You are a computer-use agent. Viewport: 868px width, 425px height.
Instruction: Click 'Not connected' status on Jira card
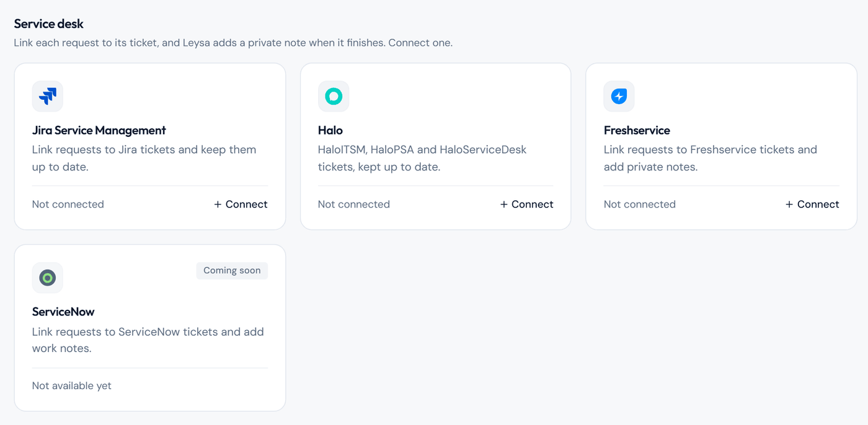point(68,204)
